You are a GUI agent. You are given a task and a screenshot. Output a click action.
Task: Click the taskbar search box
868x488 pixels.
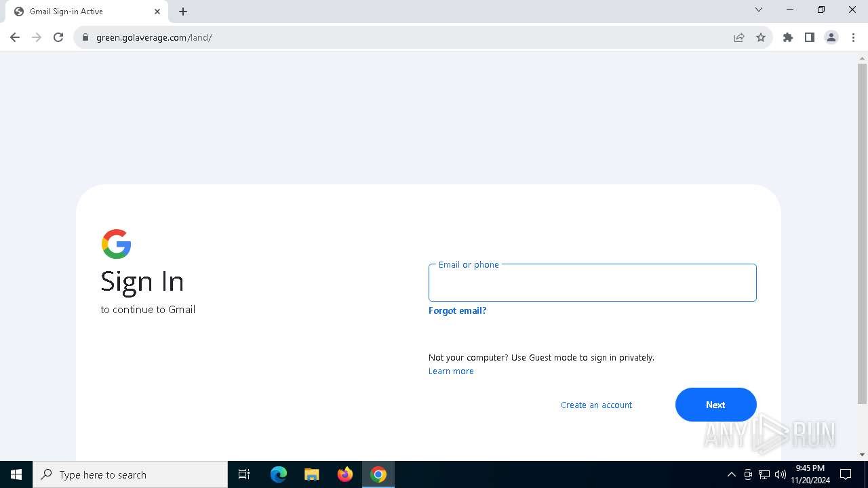130,474
